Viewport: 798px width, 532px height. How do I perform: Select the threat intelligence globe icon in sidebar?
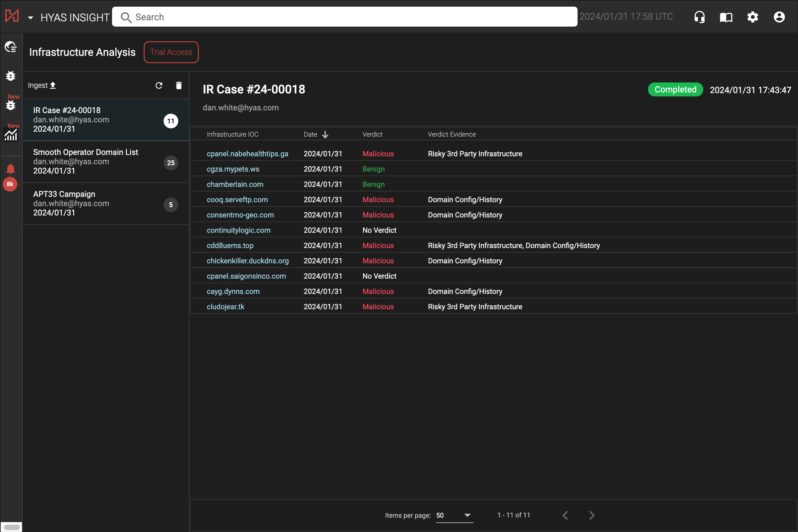[x=11, y=48]
